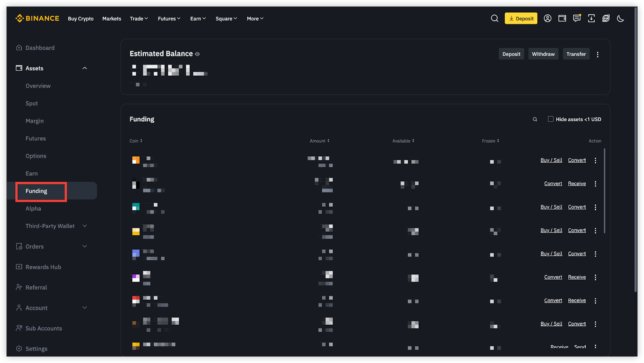
Task: Click the Funding table's vertical scrollbar
Action: 605,191
